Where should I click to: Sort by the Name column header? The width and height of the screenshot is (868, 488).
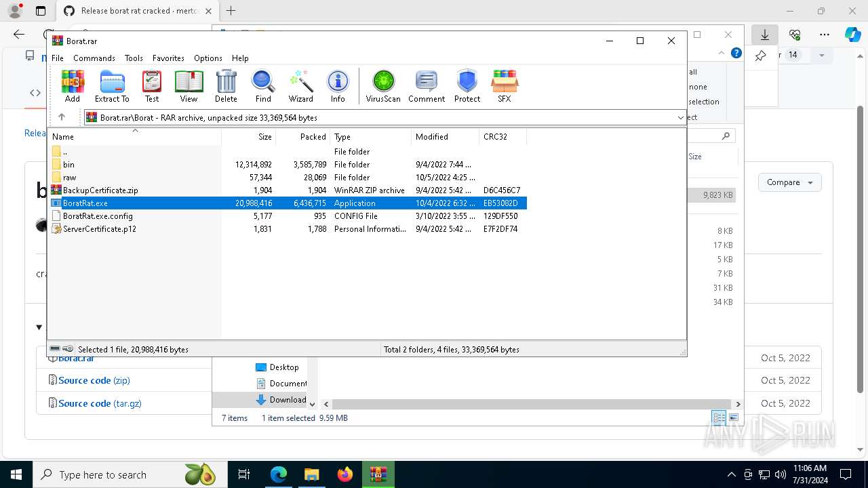135,137
